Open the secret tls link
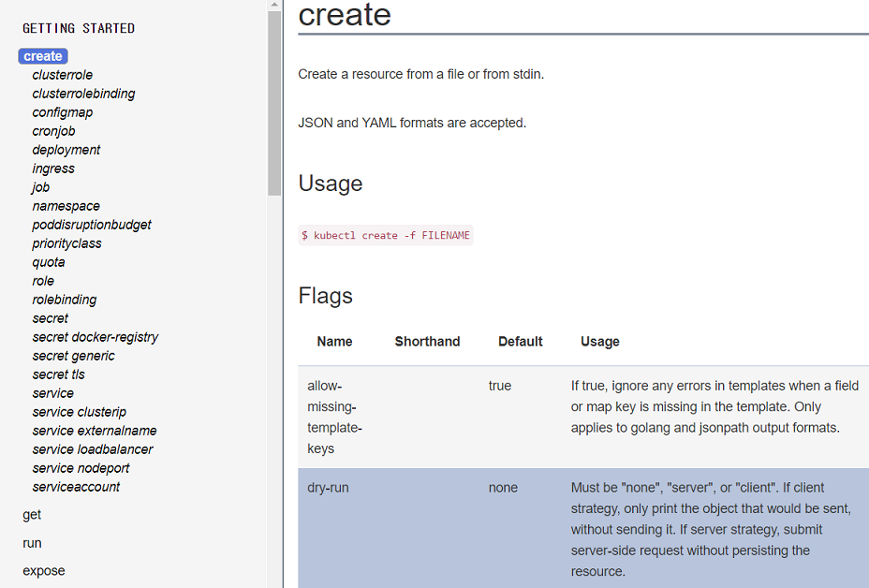Image resolution: width=869 pixels, height=588 pixels. (x=59, y=375)
